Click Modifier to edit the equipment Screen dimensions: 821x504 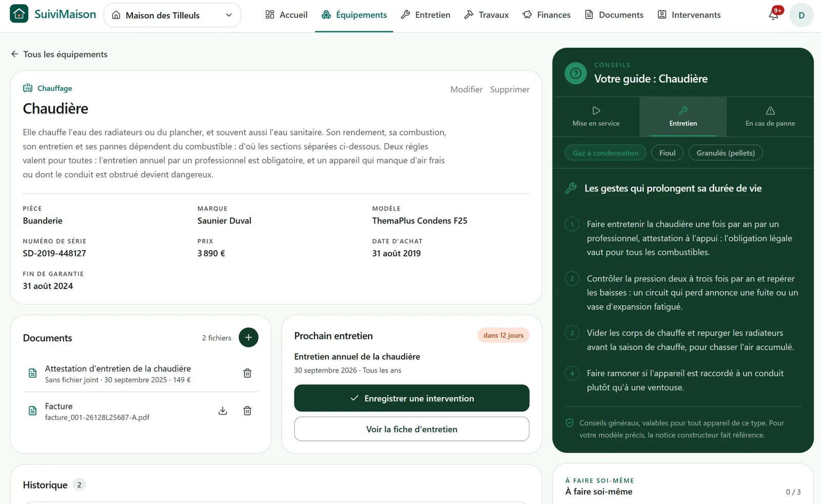466,89
